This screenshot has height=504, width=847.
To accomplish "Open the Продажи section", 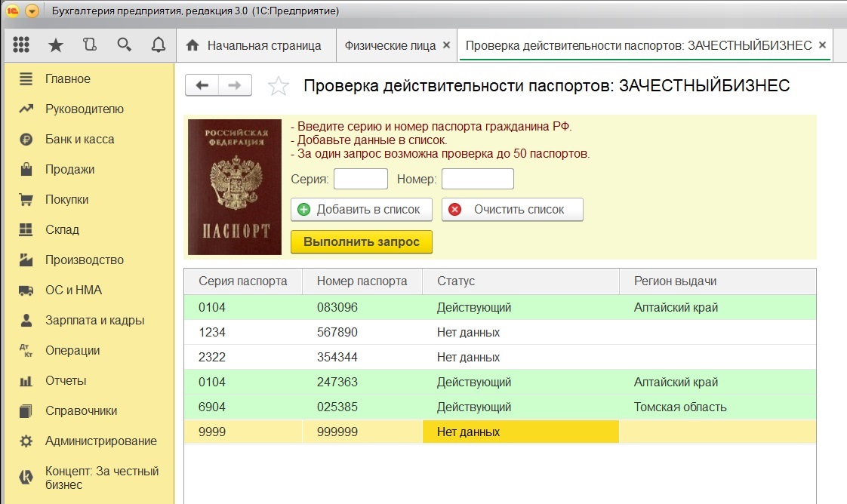I will 89,170.
